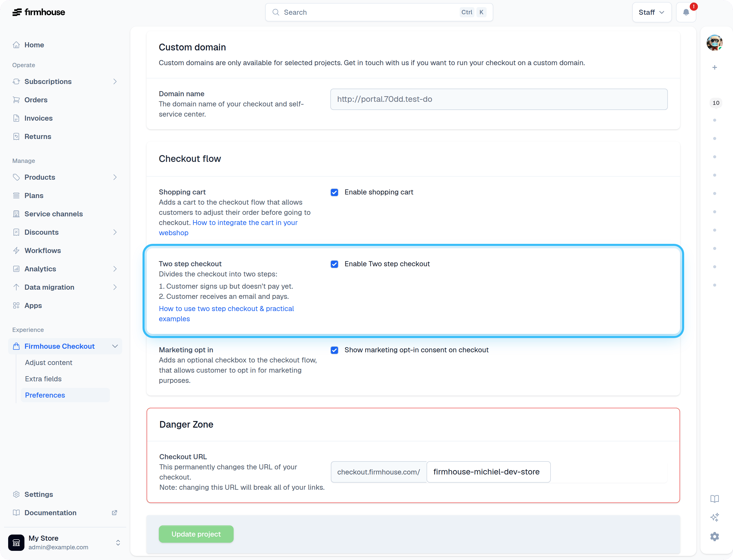733x560 pixels.
Task: Collapse the Firmhouse Checkout chevron
Action: coord(115,346)
